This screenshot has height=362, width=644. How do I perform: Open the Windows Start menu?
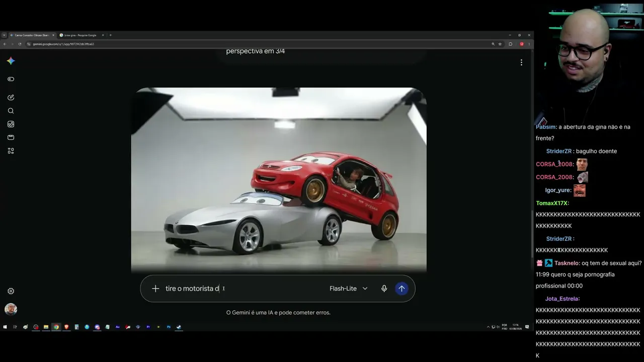5,327
